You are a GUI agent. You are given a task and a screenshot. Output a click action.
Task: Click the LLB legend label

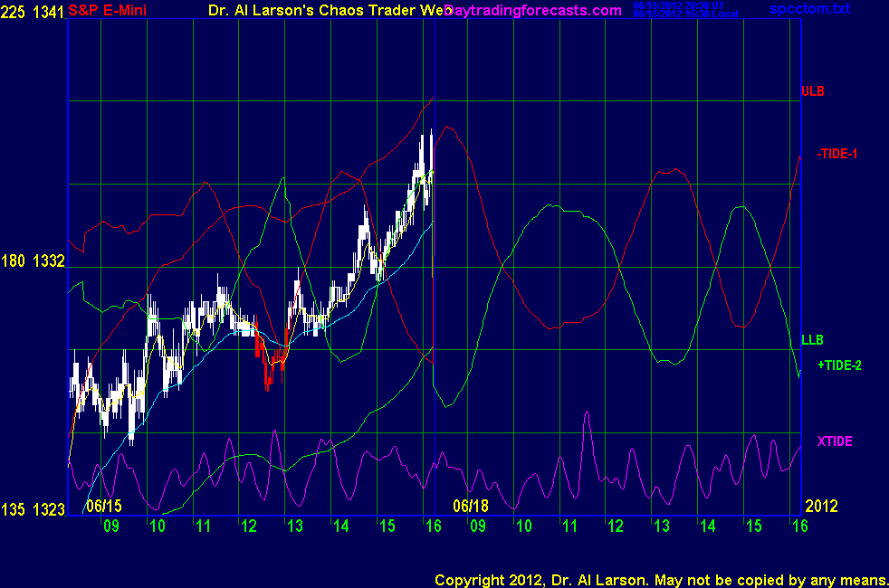pos(812,340)
